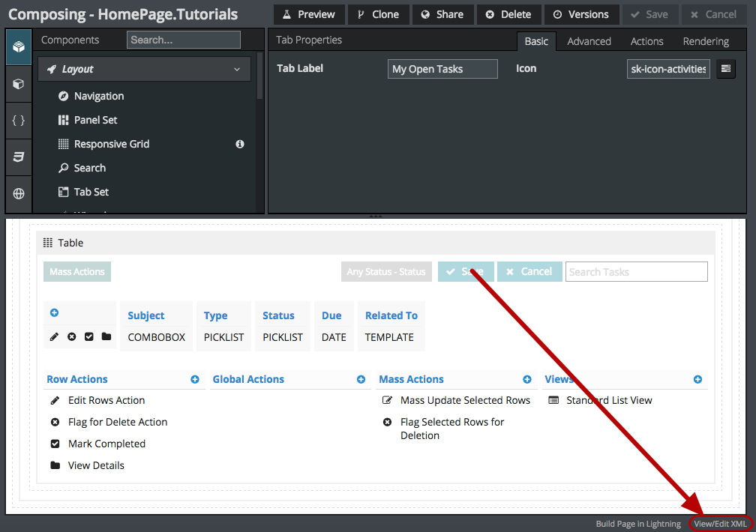This screenshot has height=532, width=756.
Task: Open the Any Status filter dropdown
Action: [386, 272]
